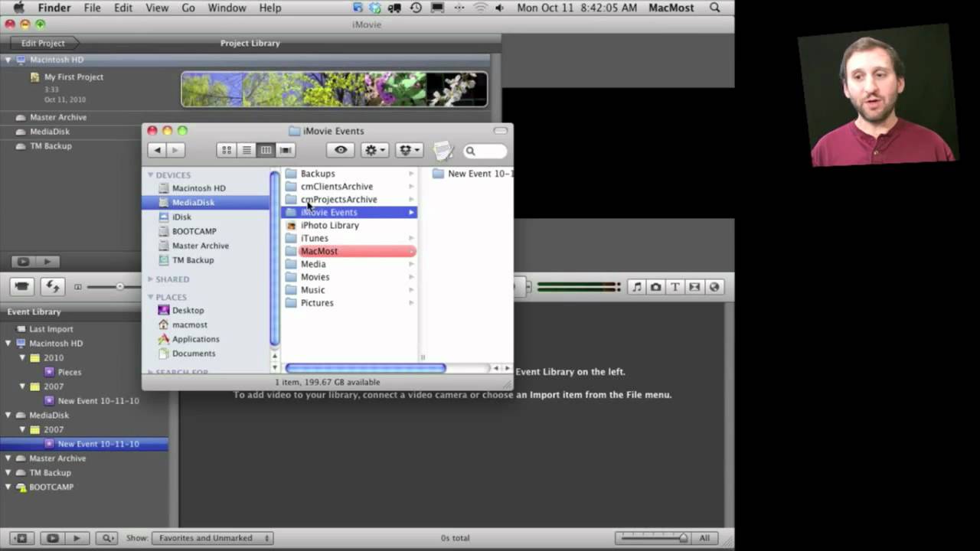This screenshot has width=980, height=551.
Task: Toggle the Event Library list button
Action: click(x=21, y=538)
